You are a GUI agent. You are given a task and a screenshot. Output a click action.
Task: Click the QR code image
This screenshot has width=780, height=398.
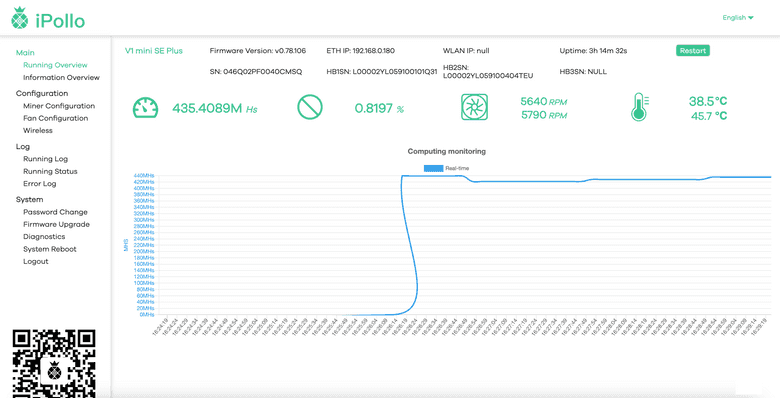click(x=54, y=363)
